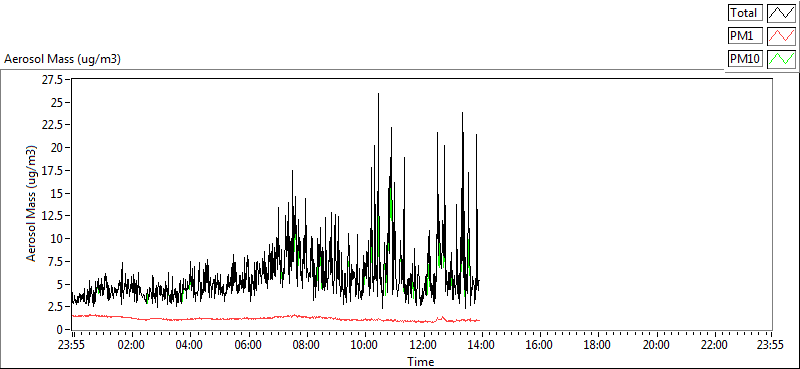This screenshot has width=800, height=369.
Task: Click the 20 y-axis tick label
Action: pos(57,147)
